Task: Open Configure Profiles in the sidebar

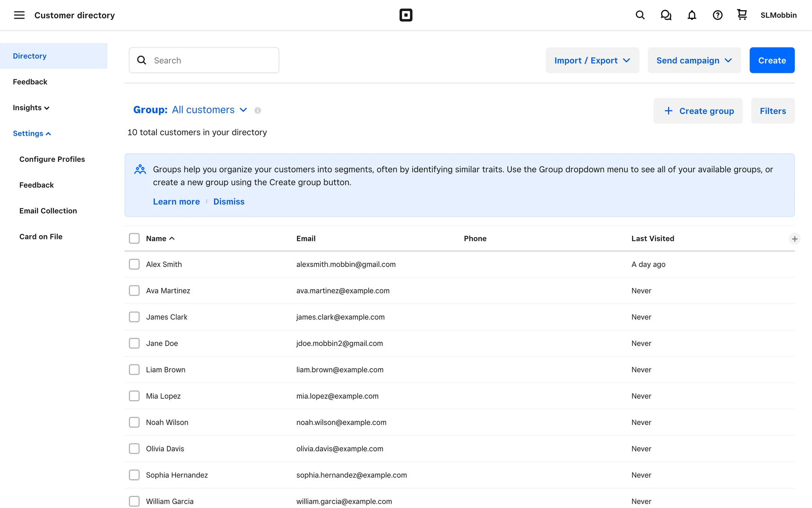Action: 52,159
